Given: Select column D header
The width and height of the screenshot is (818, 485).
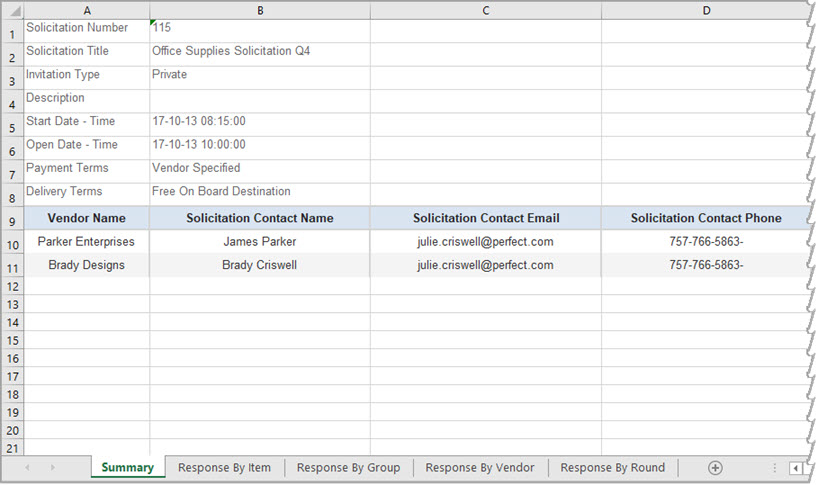Looking at the screenshot, I should click(x=705, y=10).
